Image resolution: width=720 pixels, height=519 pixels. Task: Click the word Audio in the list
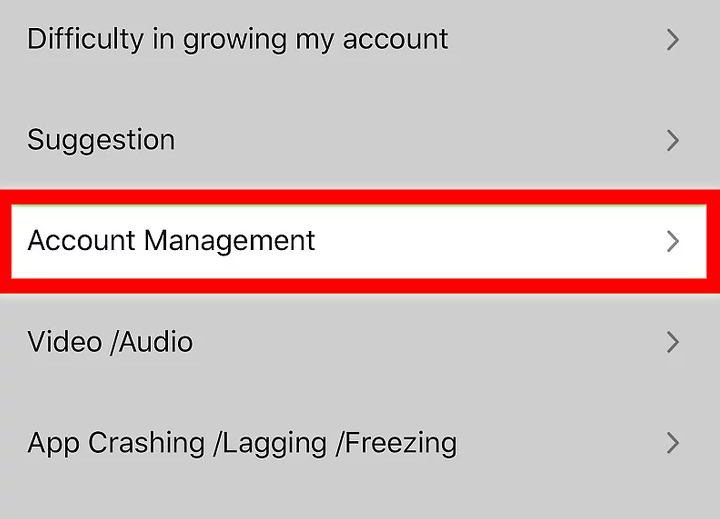pyautogui.click(x=155, y=342)
